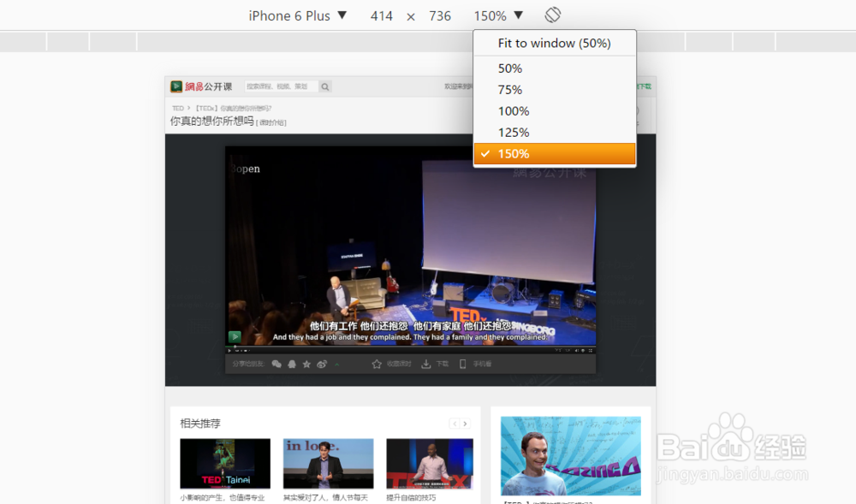Share via QQ penguin icon
The width and height of the screenshot is (856, 504).
point(292,364)
